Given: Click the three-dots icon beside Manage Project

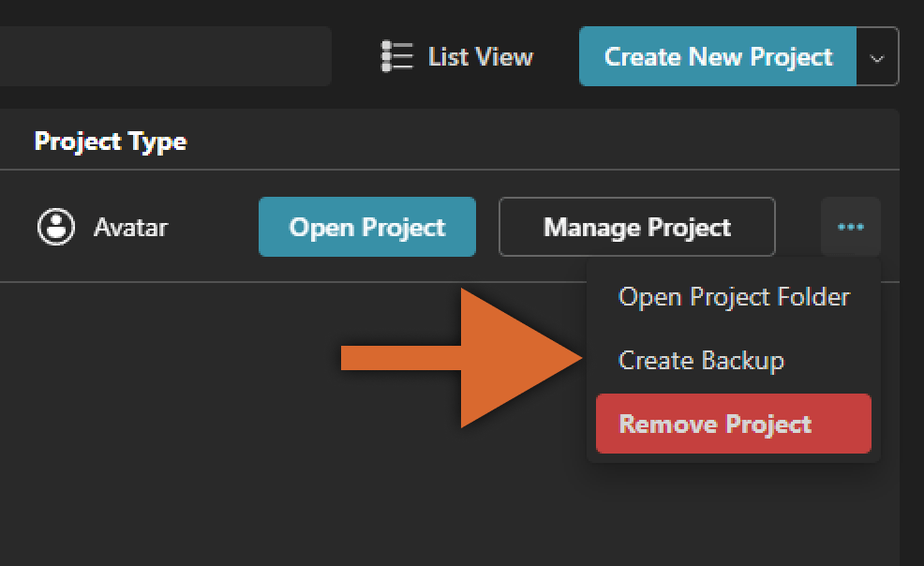Looking at the screenshot, I should [x=850, y=227].
